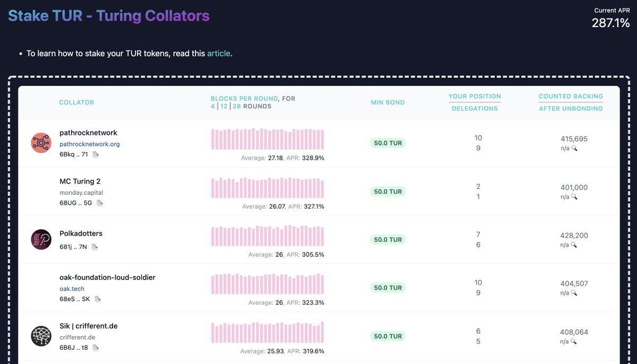Click pathrocknetwork 50.0 TUR bond badge
The height and width of the screenshot is (364, 637).
(388, 143)
